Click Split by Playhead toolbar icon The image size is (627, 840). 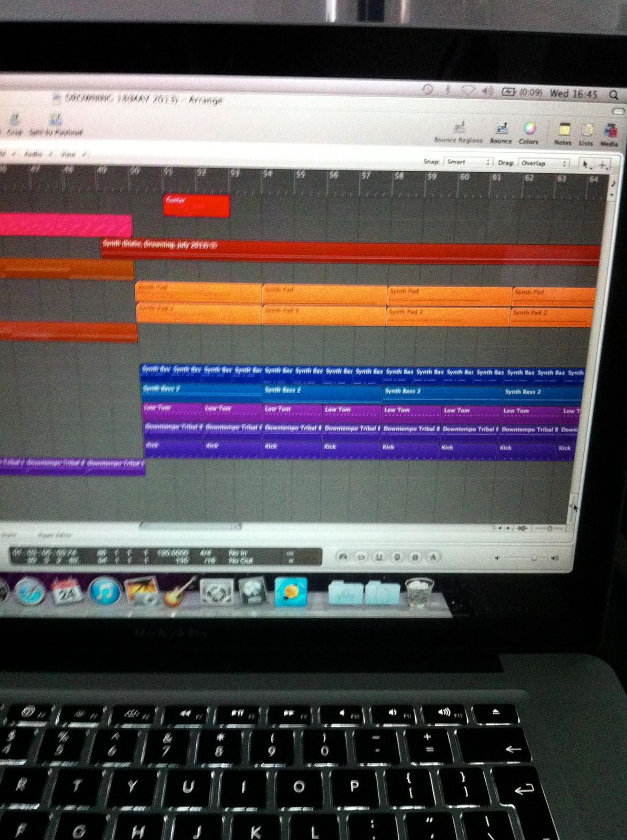tap(55, 121)
